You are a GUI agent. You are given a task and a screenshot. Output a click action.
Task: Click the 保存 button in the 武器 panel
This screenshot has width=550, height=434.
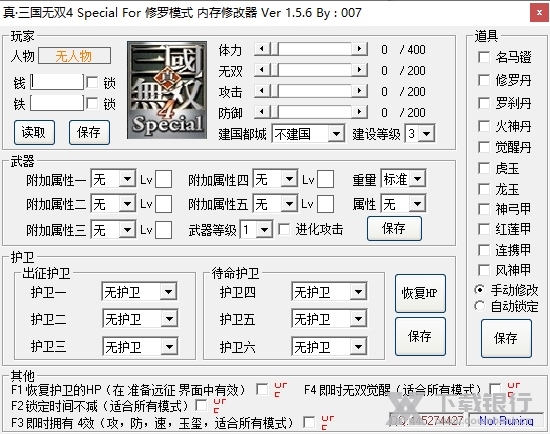point(394,228)
